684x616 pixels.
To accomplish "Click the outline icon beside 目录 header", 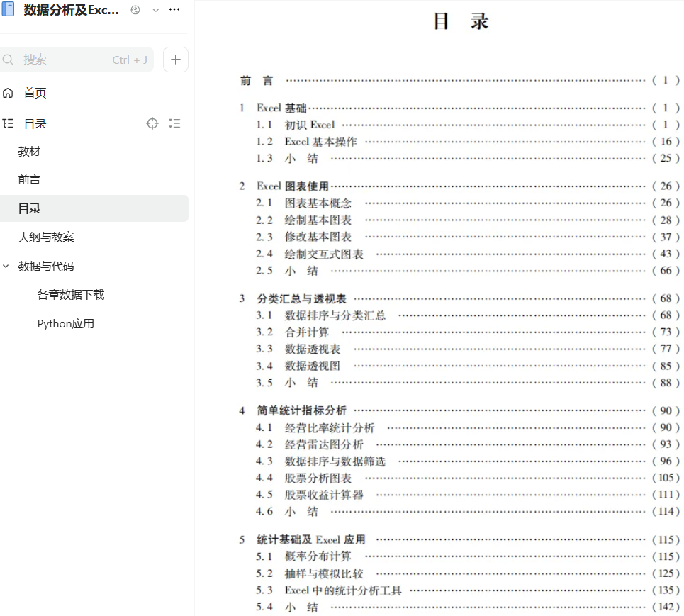I will [8, 123].
